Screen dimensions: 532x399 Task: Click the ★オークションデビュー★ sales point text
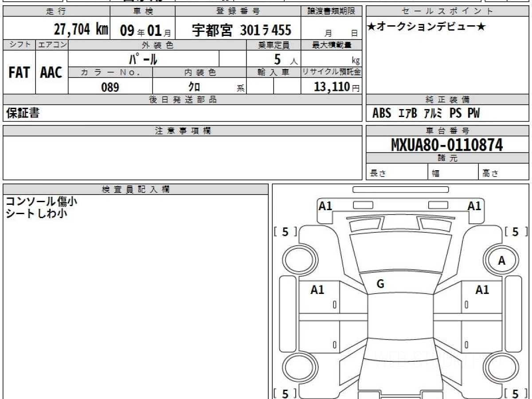426,27
